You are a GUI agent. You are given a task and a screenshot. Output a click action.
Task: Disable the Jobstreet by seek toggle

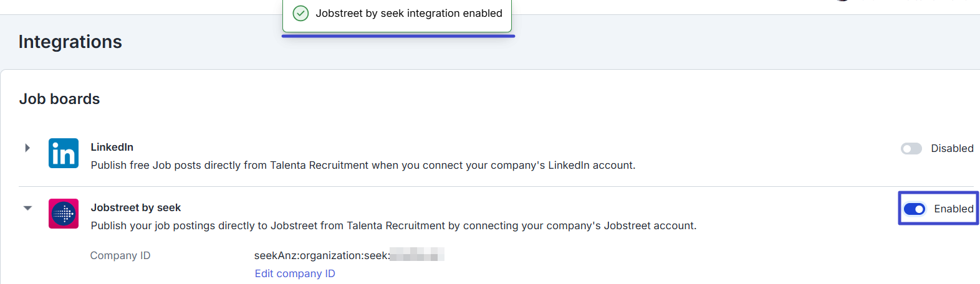915,209
